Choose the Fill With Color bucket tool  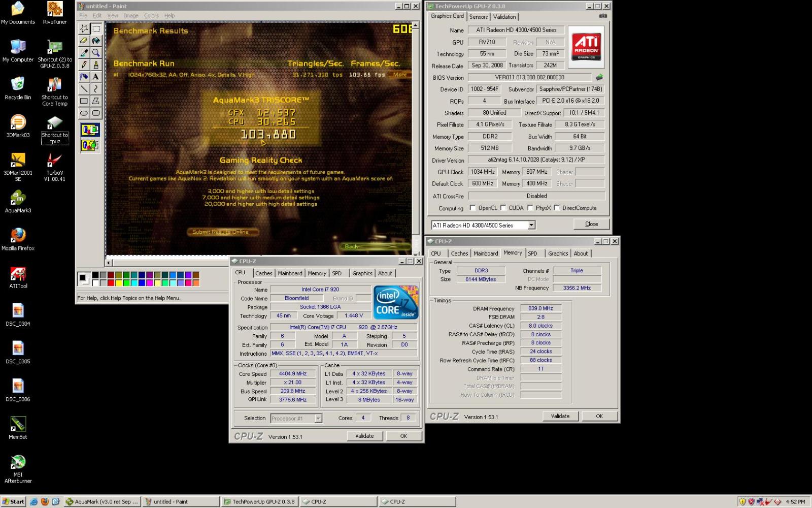click(96, 41)
